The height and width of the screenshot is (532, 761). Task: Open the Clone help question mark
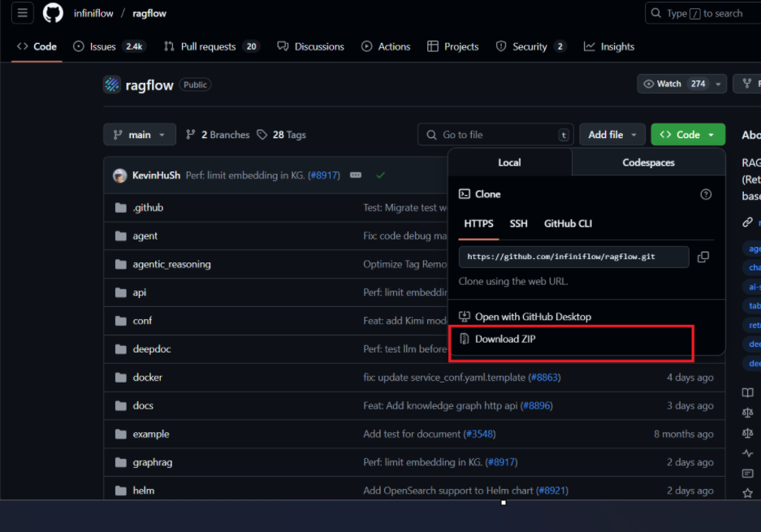click(706, 194)
